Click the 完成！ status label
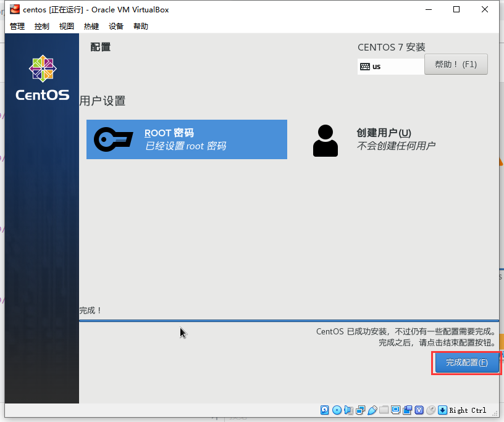 (91, 310)
